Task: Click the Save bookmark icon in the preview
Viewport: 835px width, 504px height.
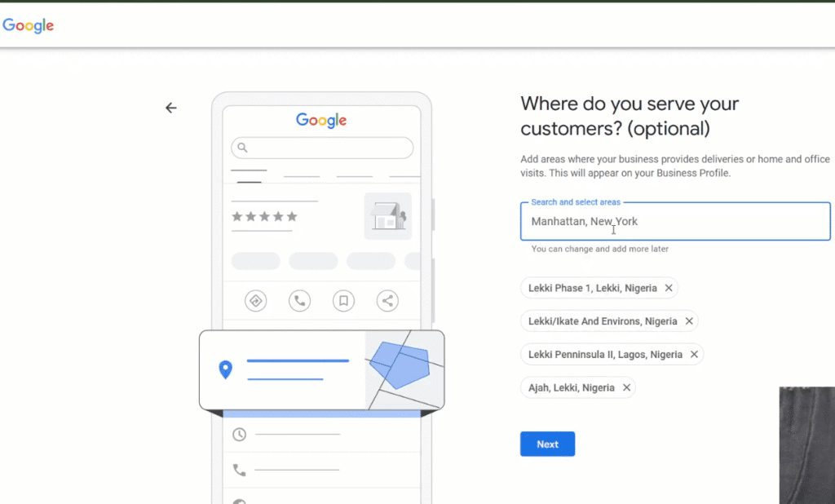Action: click(x=343, y=300)
